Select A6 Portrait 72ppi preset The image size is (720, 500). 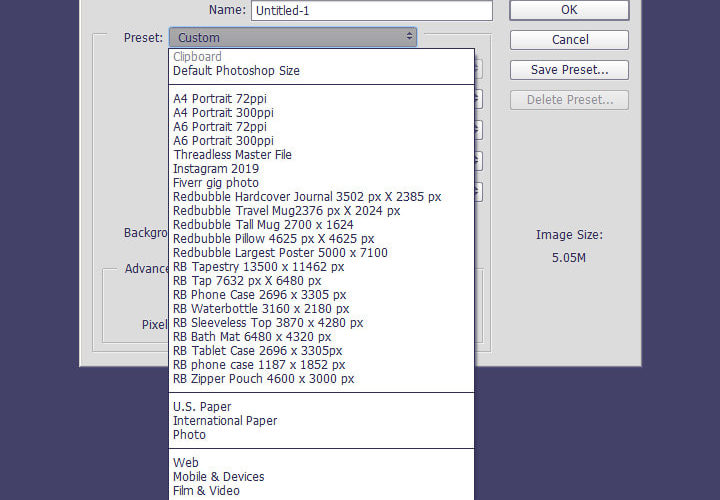click(x=321, y=127)
